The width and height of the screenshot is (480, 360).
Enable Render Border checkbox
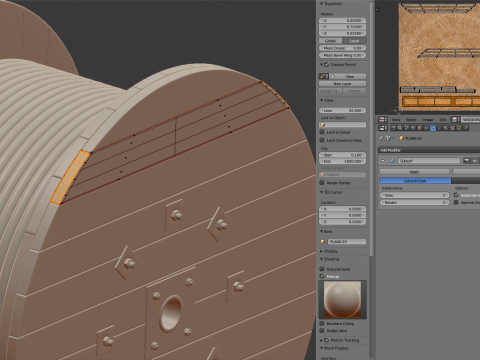click(322, 183)
